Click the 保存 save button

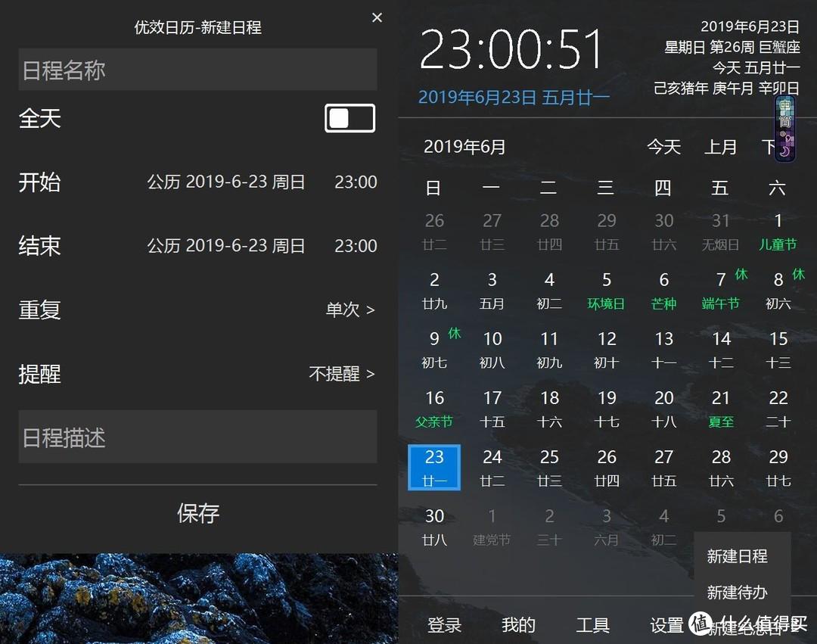[197, 513]
